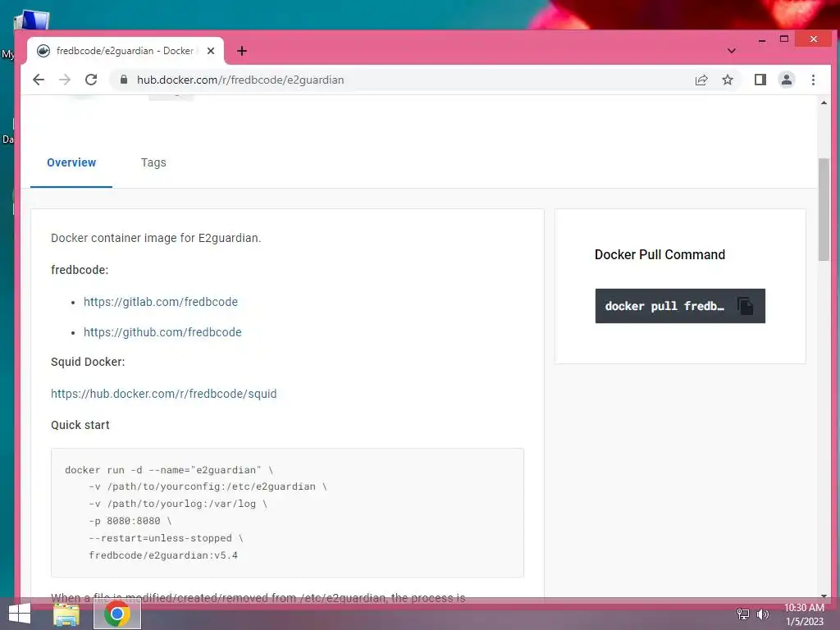Viewport: 840px width, 630px height.
Task: Click the docker pull fredb… command box
Action: (680, 306)
